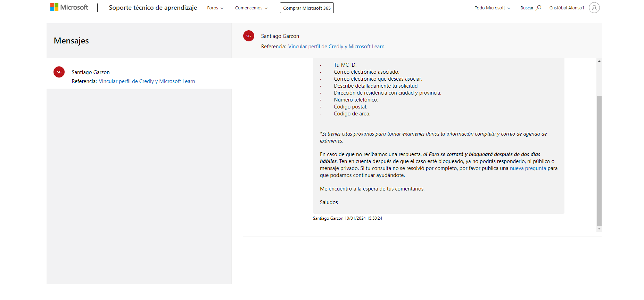Open Credly reference link in message list
The height and width of the screenshot is (300, 644).
(x=147, y=81)
